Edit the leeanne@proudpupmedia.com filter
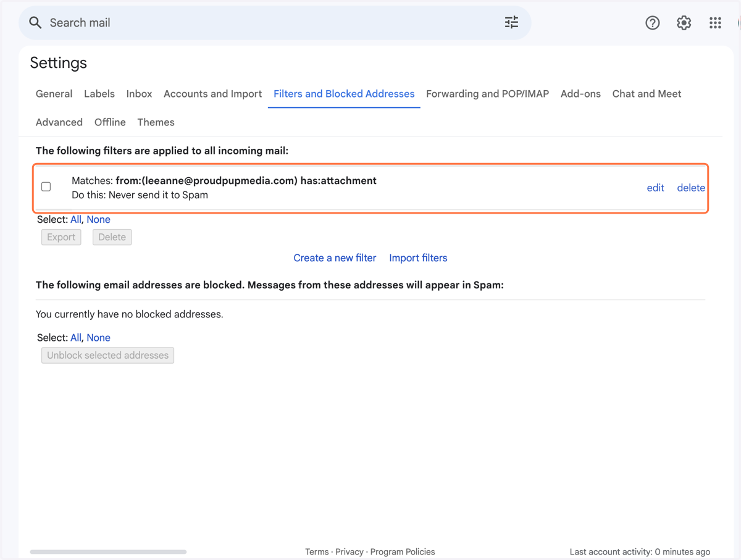 pyautogui.click(x=655, y=188)
